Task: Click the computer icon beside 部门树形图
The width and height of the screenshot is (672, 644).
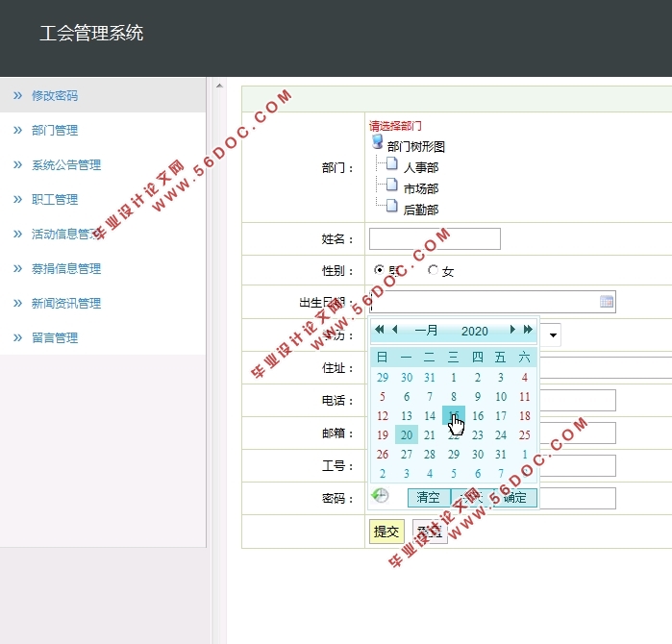Action: (x=377, y=142)
